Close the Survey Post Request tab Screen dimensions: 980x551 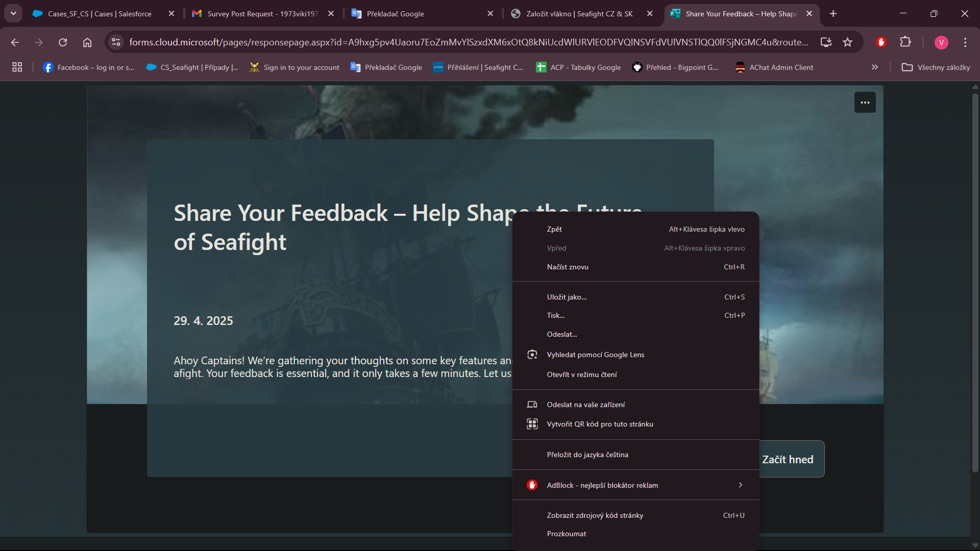tap(331, 14)
